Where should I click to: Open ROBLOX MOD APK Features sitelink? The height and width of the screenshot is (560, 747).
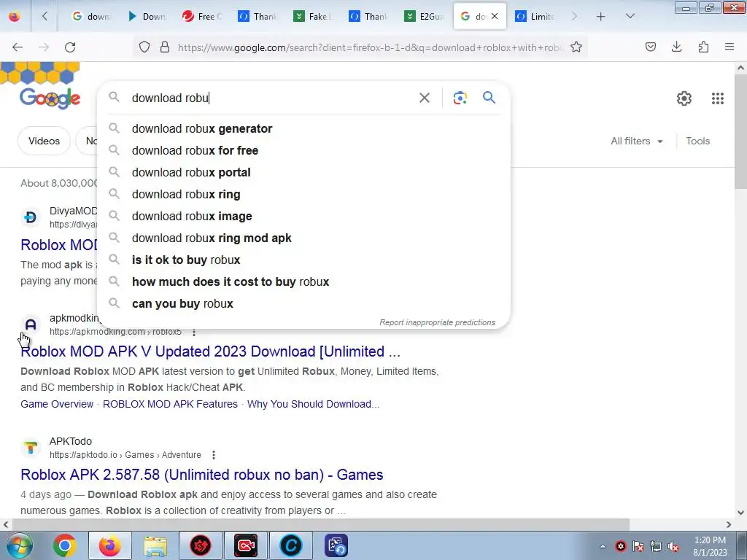point(170,404)
